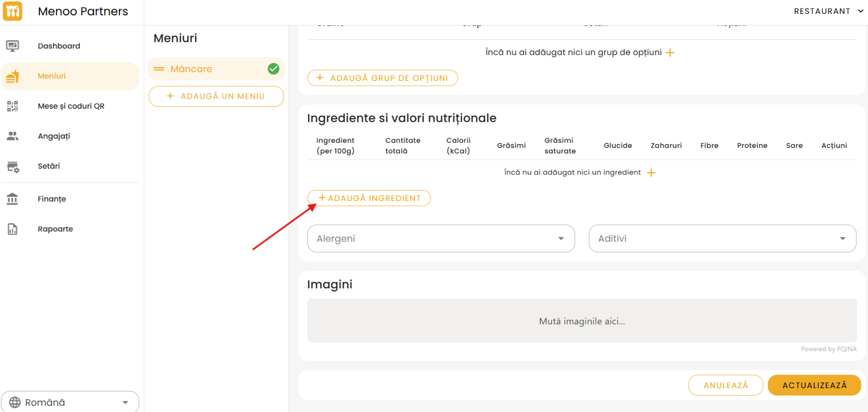The width and height of the screenshot is (868, 412).
Task: Click the image upload drop area
Action: pyautogui.click(x=581, y=320)
